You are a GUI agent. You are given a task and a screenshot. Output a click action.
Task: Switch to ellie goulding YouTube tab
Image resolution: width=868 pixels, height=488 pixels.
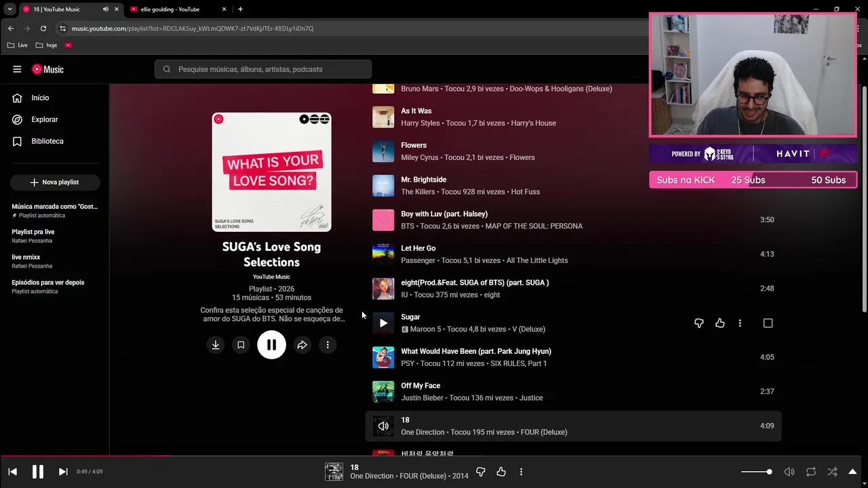(178, 9)
